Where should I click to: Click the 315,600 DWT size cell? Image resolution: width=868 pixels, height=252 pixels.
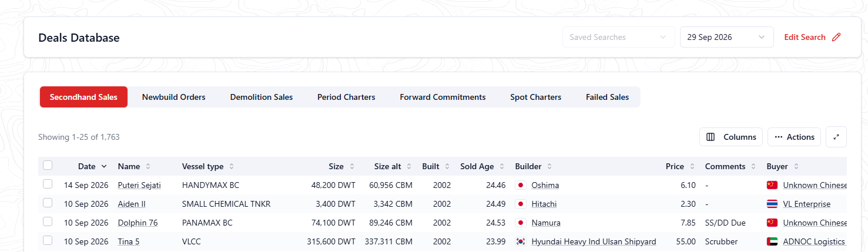pyautogui.click(x=331, y=241)
